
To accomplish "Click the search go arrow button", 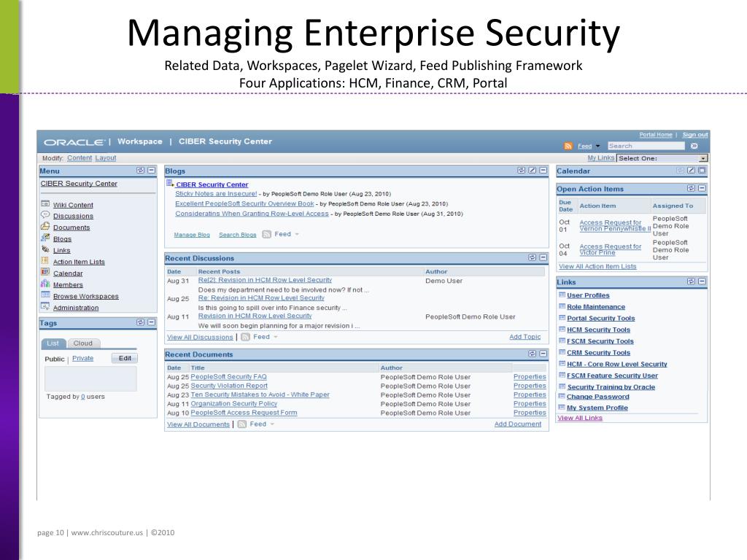I will click(694, 146).
